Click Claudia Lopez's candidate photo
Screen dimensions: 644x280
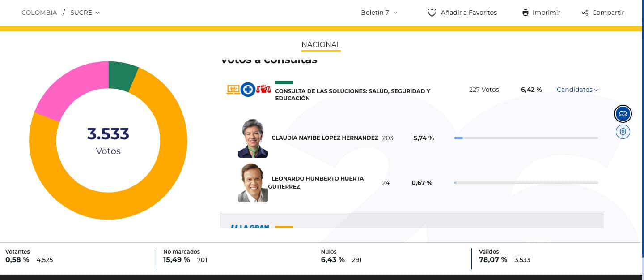(253, 138)
